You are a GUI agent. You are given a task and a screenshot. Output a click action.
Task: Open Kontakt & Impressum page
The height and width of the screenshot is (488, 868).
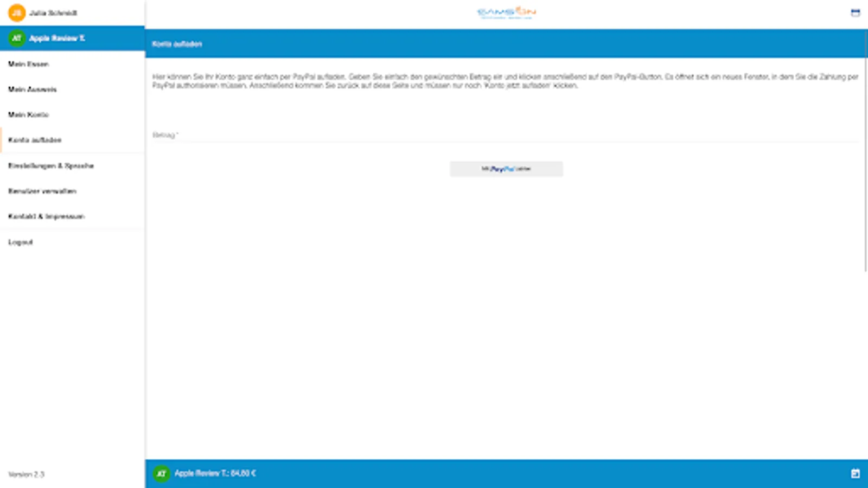tap(72, 216)
